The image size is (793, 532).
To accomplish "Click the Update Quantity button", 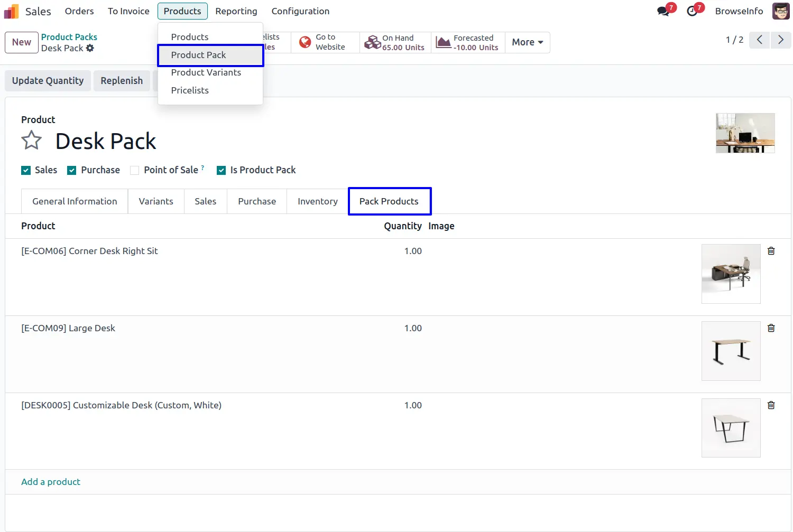I will tap(48, 81).
